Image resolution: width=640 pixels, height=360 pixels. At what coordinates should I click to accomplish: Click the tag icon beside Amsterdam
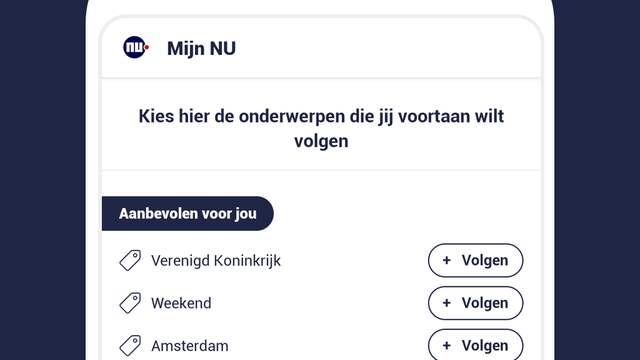(x=130, y=346)
